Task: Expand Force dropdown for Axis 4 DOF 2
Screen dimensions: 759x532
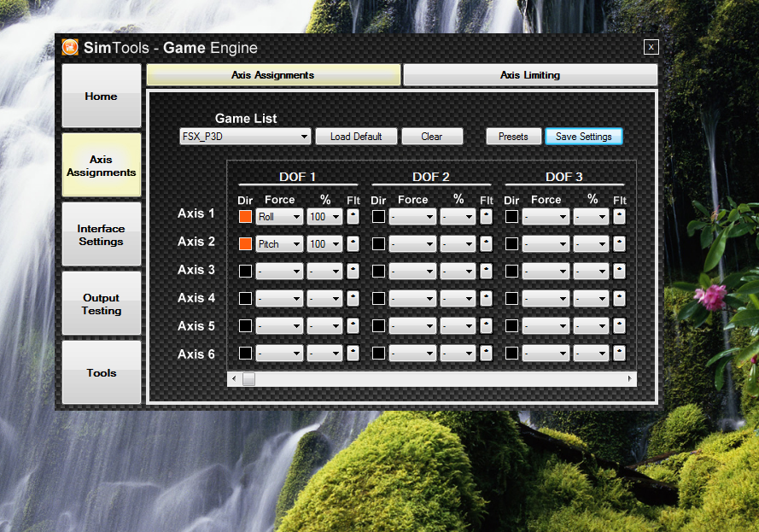Action: pos(412,299)
